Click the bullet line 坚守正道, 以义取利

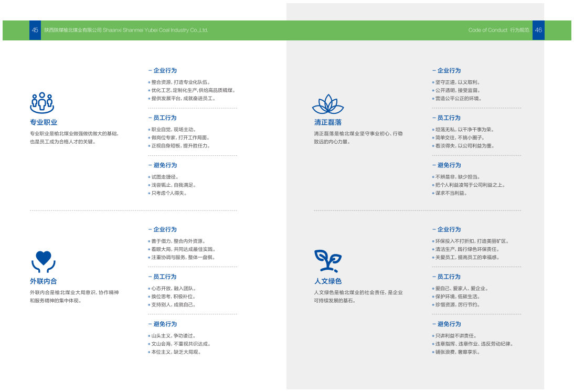pos(458,82)
